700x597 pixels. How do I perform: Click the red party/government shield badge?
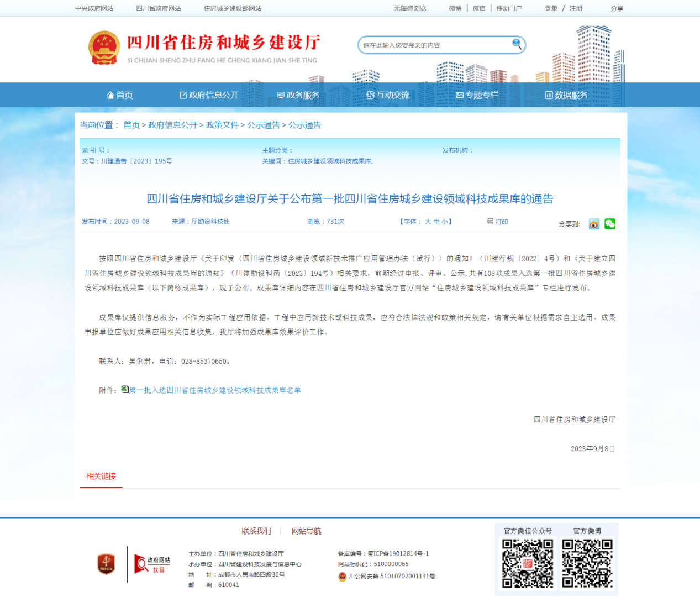pos(106,564)
